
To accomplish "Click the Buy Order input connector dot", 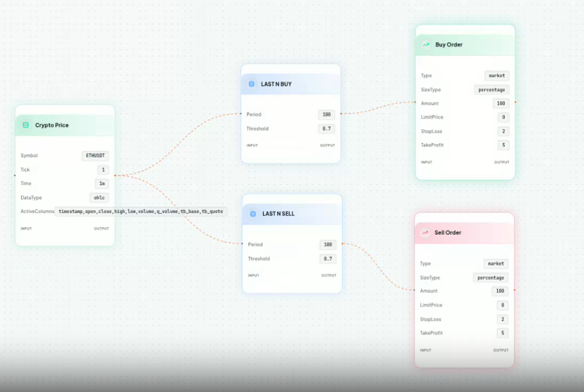I will (415, 102).
